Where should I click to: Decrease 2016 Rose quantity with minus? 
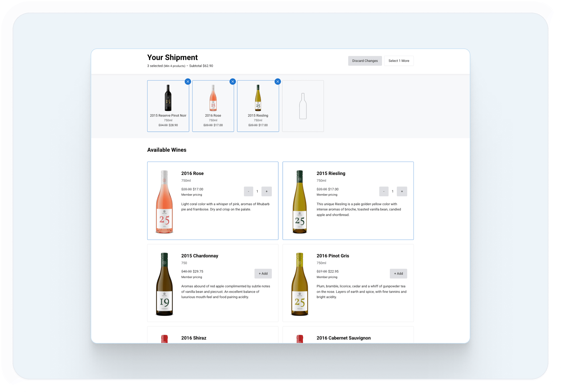coord(248,192)
